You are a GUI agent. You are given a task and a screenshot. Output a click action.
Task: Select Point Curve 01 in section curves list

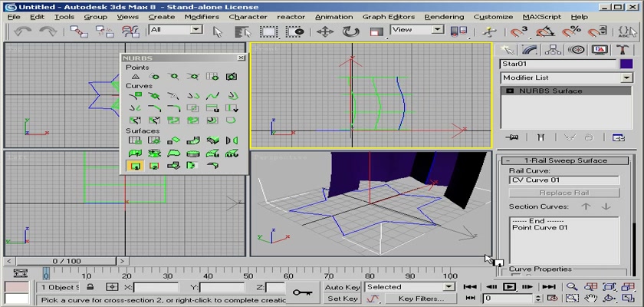pyautogui.click(x=540, y=227)
